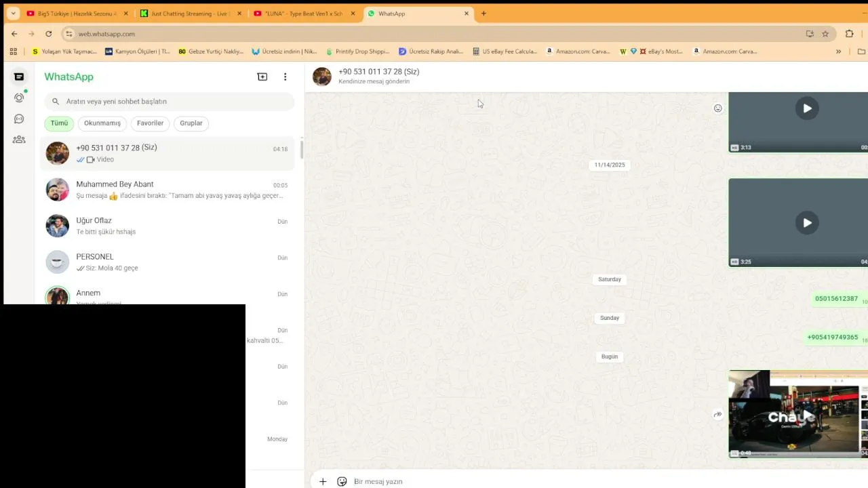Open the Chats icon in WhatsApp sidebar

tap(19, 77)
